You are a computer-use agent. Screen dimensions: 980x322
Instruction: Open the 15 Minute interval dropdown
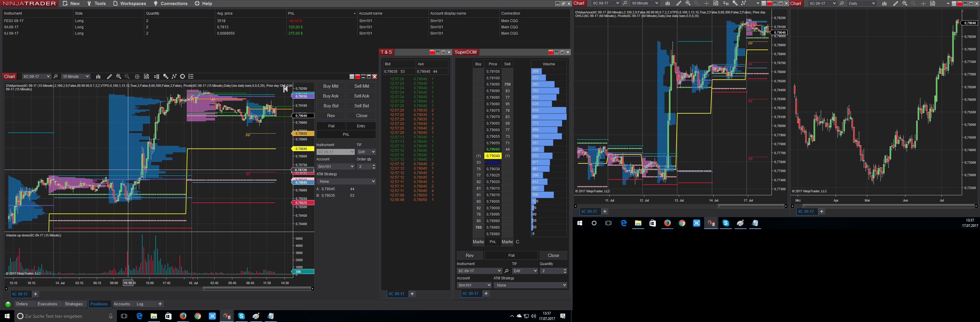point(76,76)
